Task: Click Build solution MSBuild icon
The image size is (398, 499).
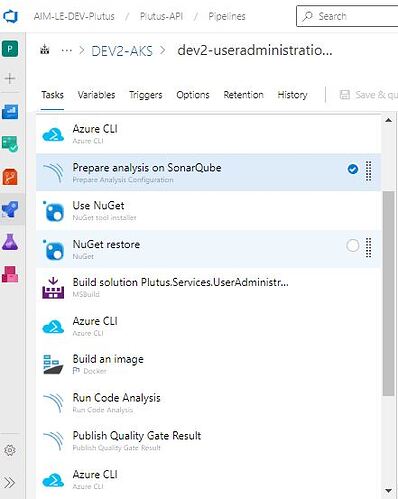Action: pyautogui.click(x=53, y=288)
